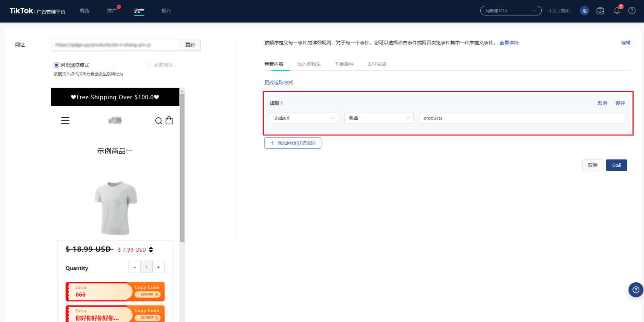Select the 元素圈选 radio option
This screenshot has height=322, width=644.
pos(149,65)
